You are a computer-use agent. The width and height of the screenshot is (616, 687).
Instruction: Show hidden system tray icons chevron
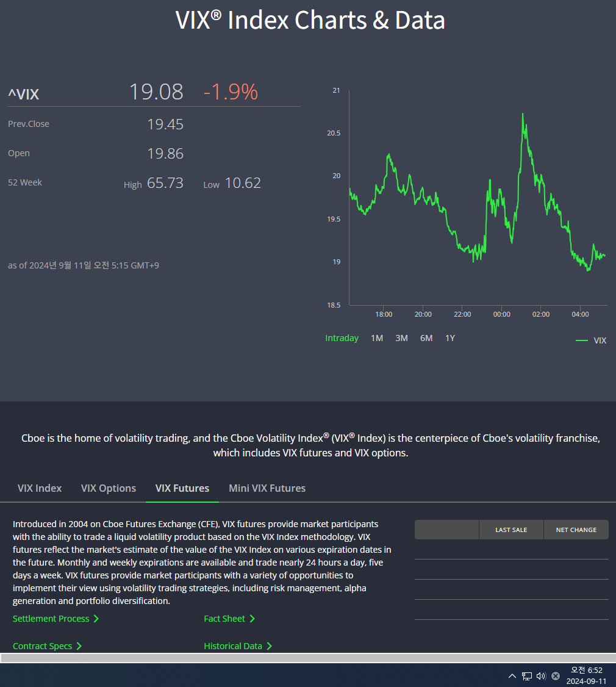(x=512, y=676)
